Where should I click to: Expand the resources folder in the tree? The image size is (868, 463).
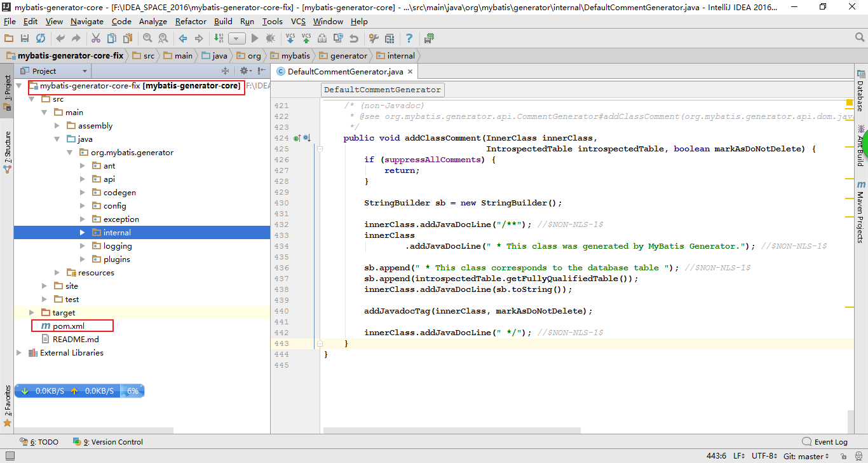click(57, 273)
